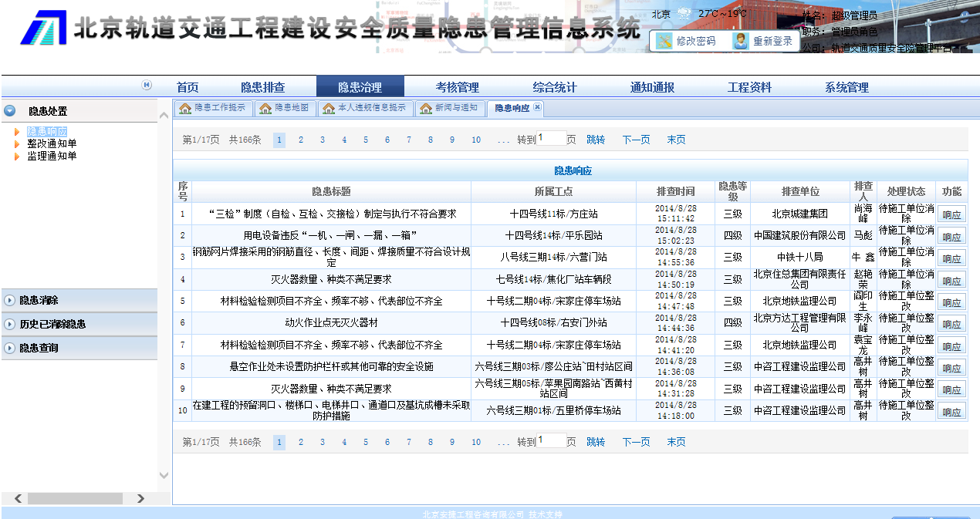980x519 pixels.
Task: Click the house icon on 本人违规信息提示 tab
Action: (329, 109)
